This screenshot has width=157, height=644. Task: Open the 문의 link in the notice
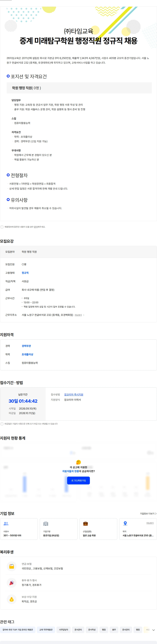coord(36,227)
